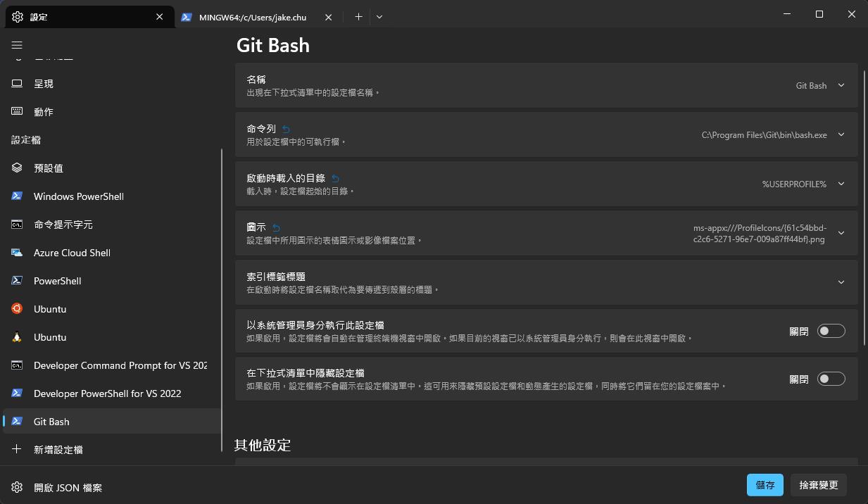The height and width of the screenshot is (504, 868).
Task: Open 預設值 profile settings
Action: [112, 168]
